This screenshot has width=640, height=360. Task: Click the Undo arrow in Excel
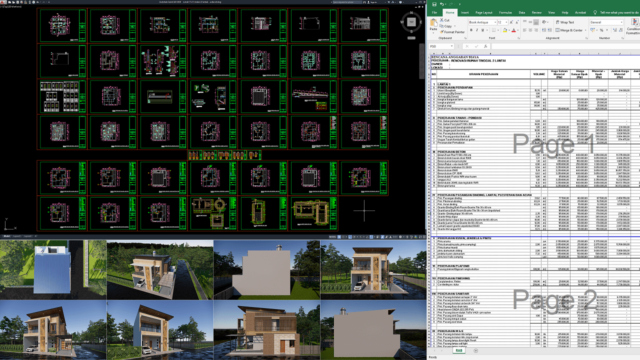(x=442, y=4)
